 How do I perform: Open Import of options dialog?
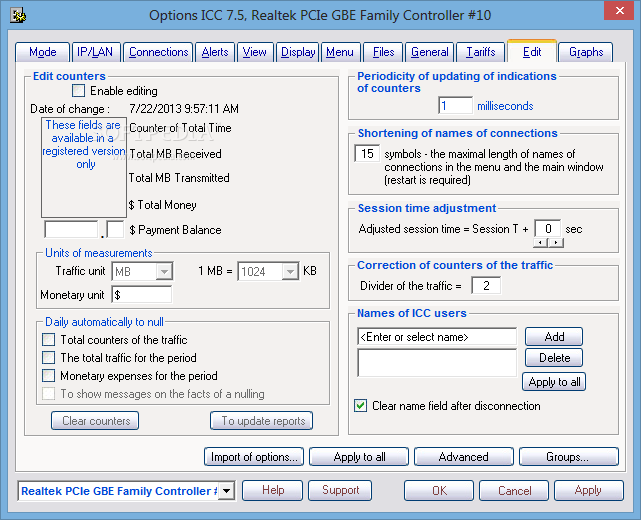[254, 457]
